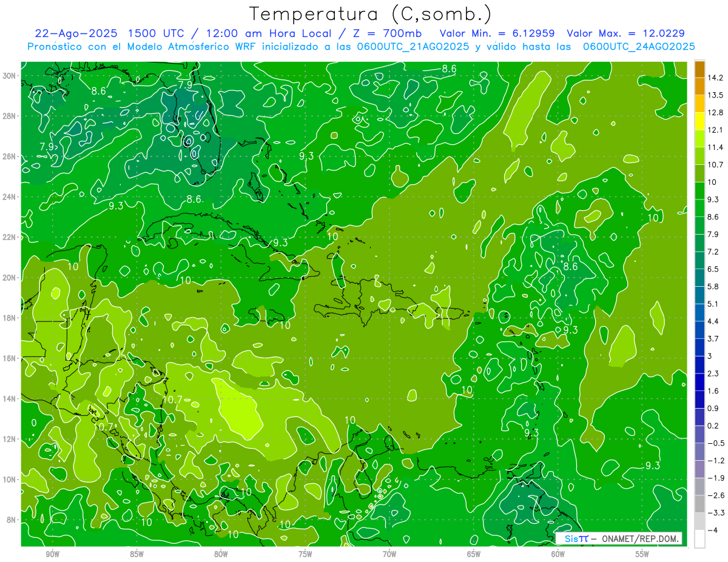Image resolution: width=728 pixels, height=562 pixels.
Task: Click the -4 value on the color scale
Action: click(713, 530)
